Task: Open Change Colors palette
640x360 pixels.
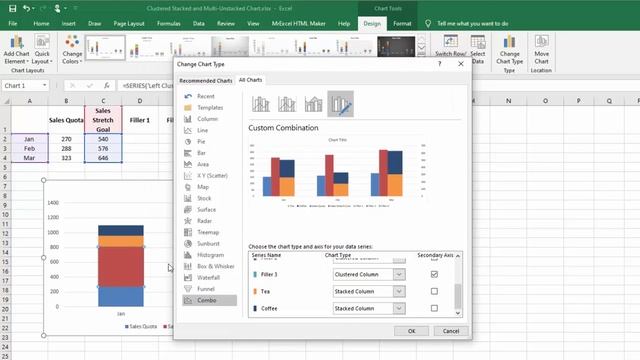Action: 72,50
